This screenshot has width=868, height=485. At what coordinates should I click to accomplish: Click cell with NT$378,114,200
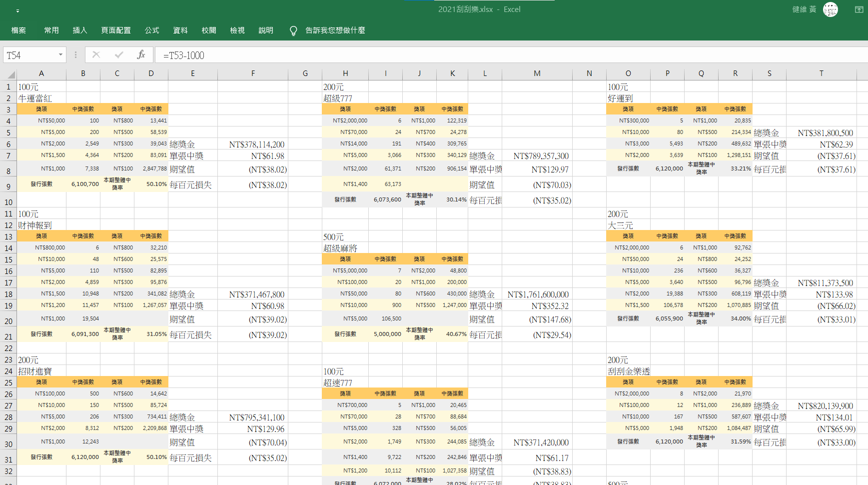pos(253,144)
